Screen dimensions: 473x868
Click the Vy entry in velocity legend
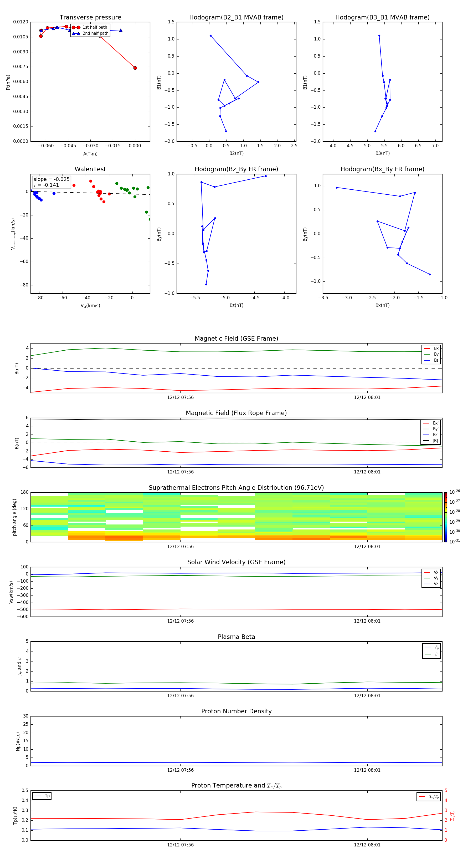tap(431, 578)
